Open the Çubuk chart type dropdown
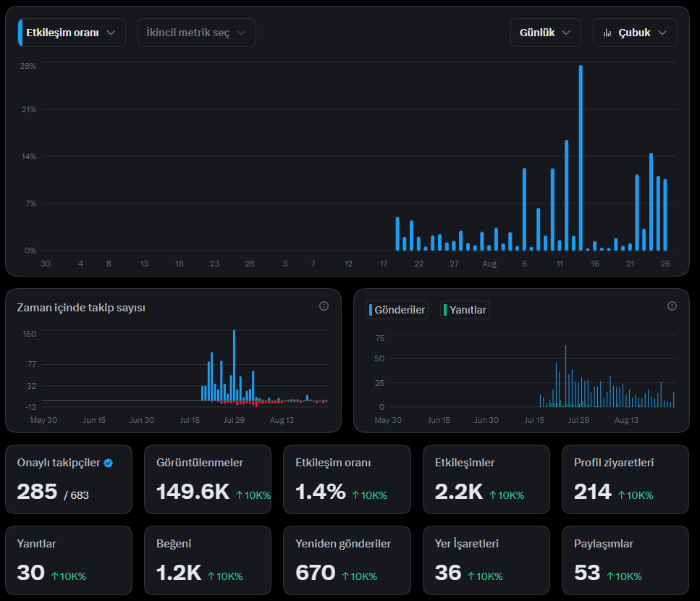Image resolution: width=700 pixels, height=601 pixels. tap(635, 33)
